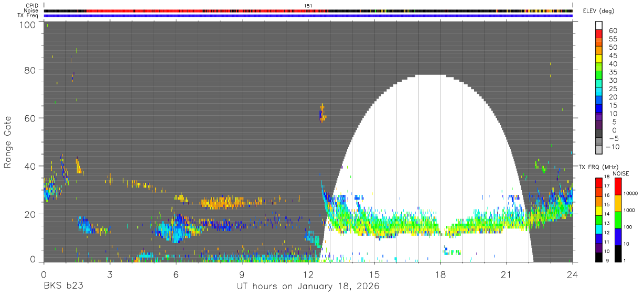Click the BKS b23 radar label
Image resolution: width=644 pixels, height=297 pixels.
pyautogui.click(x=63, y=287)
